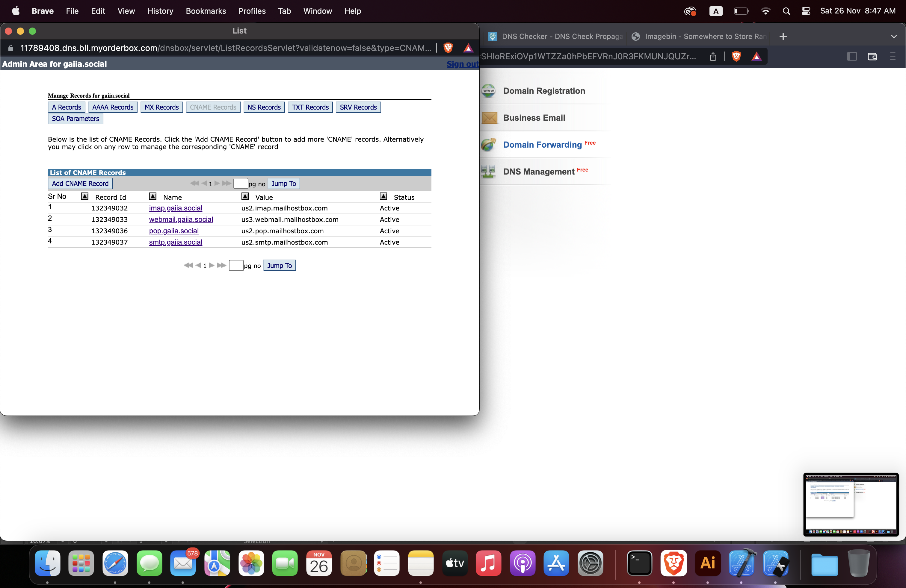This screenshot has width=906, height=588.
Task: Open System Preferences gear in dock
Action: point(591,563)
